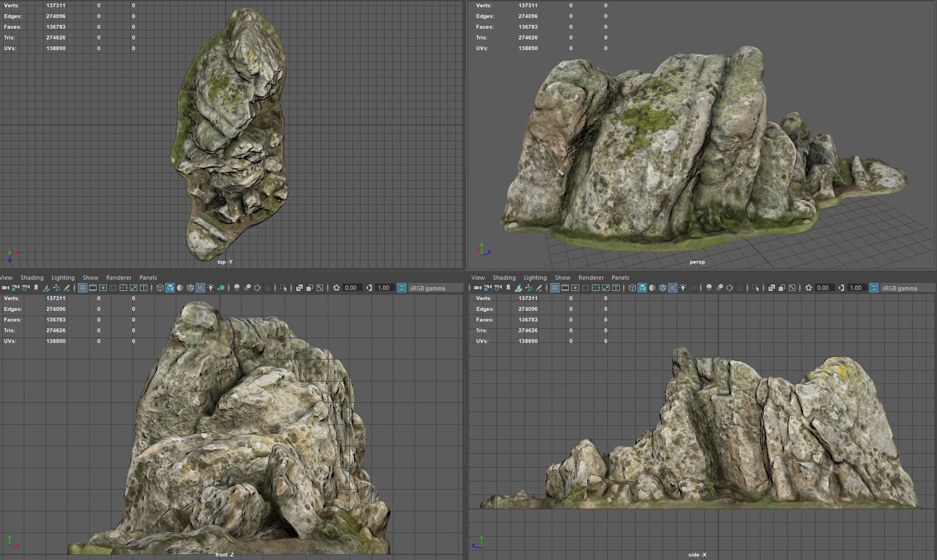This screenshot has height=560, width=937.
Task: Open Shading menu in front panel
Action: (32, 277)
